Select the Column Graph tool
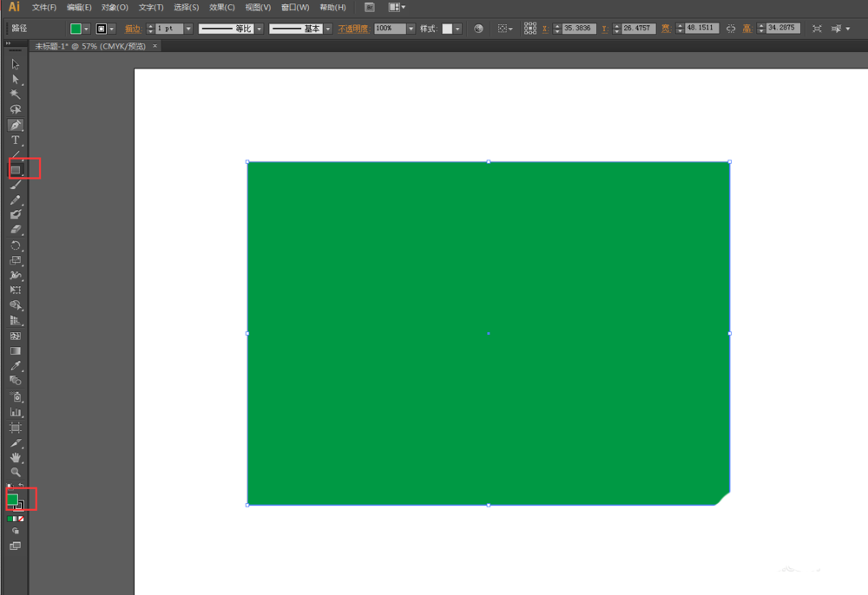Image resolution: width=868 pixels, height=595 pixels. click(x=15, y=412)
